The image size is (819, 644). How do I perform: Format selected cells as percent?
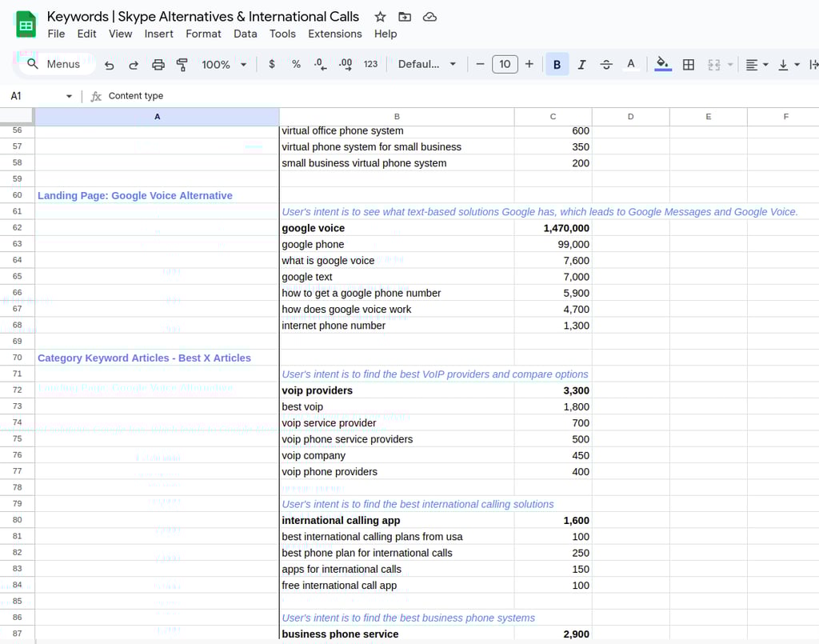296,64
